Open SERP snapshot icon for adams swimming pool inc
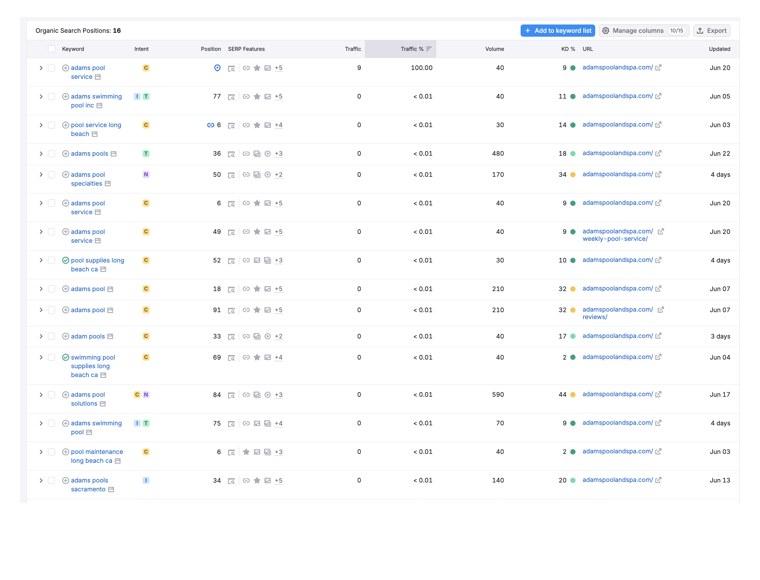This screenshot has height=580, width=760. pos(232,97)
